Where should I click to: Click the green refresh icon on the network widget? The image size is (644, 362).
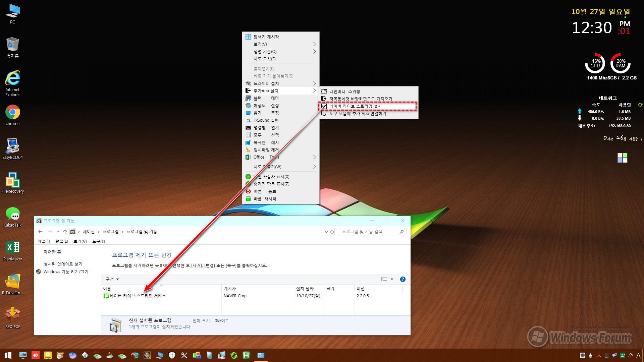coord(640,105)
